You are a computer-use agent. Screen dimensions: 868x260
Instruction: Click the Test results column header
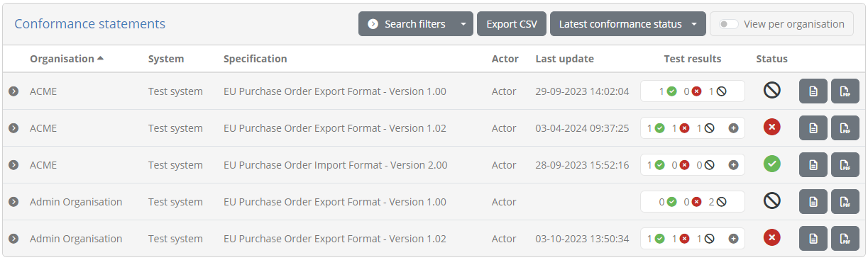693,59
